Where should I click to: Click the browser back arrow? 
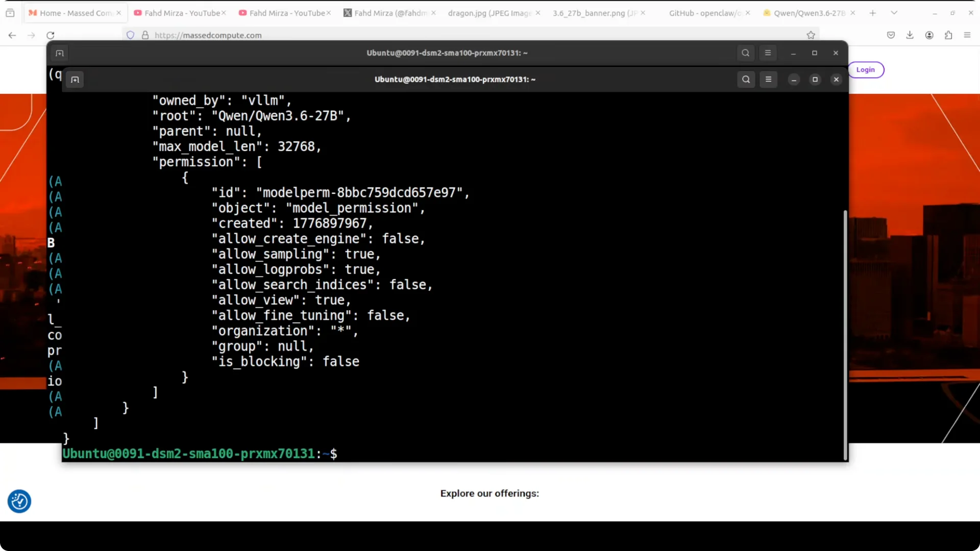[x=12, y=35]
